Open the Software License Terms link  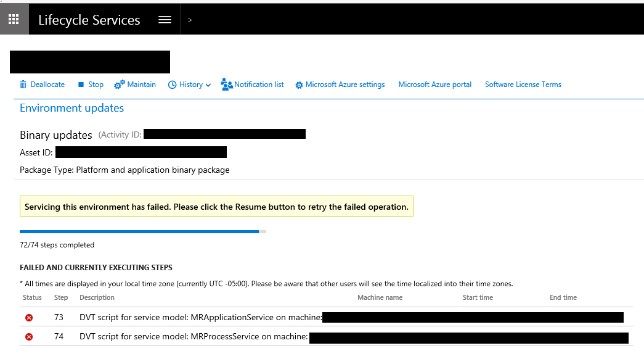point(523,85)
